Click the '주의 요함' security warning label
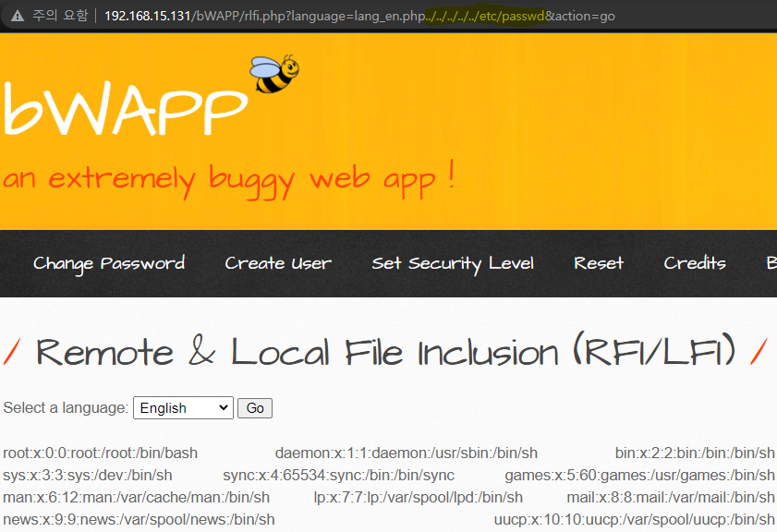The image size is (777, 532). tap(60, 16)
